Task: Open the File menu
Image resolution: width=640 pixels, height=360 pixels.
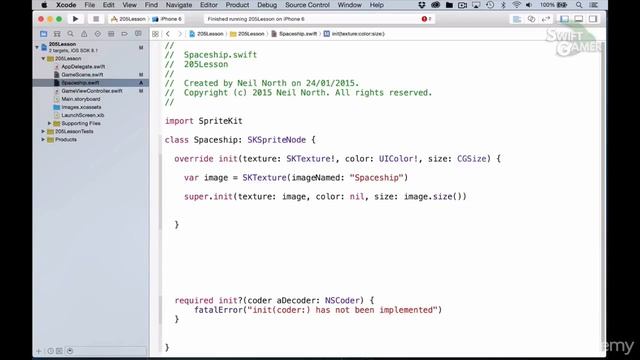Action: point(89,5)
